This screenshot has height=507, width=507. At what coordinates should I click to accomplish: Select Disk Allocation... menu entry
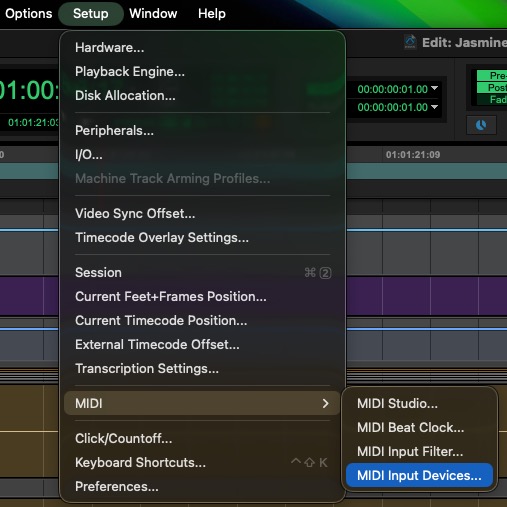point(202,96)
